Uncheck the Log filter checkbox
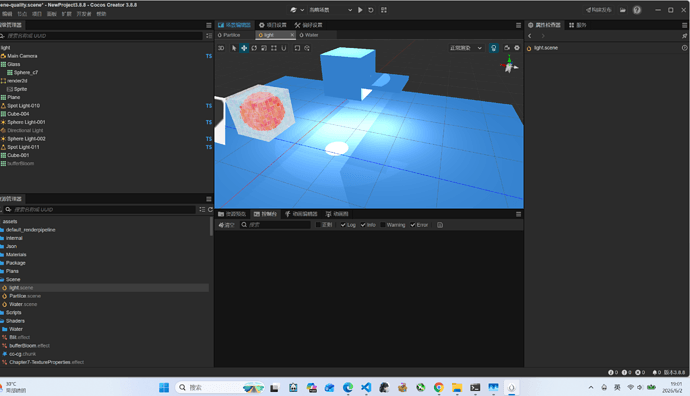The width and height of the screenshot is (690, 396). click(343, 225)
